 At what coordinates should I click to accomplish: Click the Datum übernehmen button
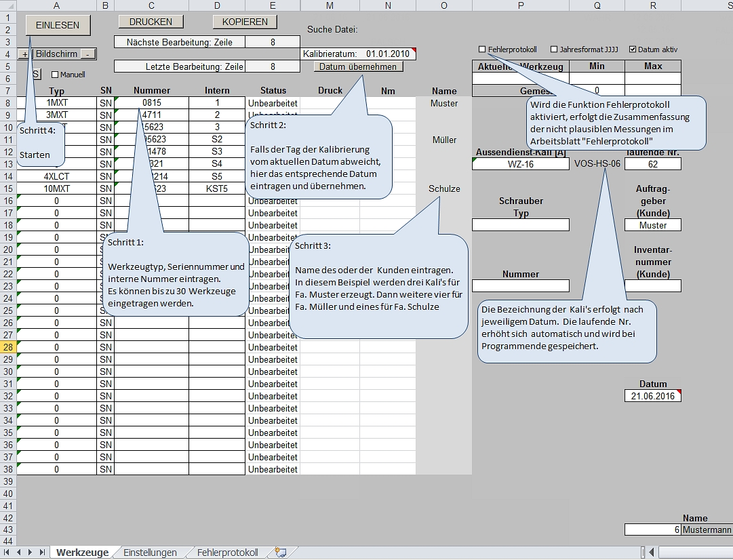pyautogui.click(x=359, y=67)
